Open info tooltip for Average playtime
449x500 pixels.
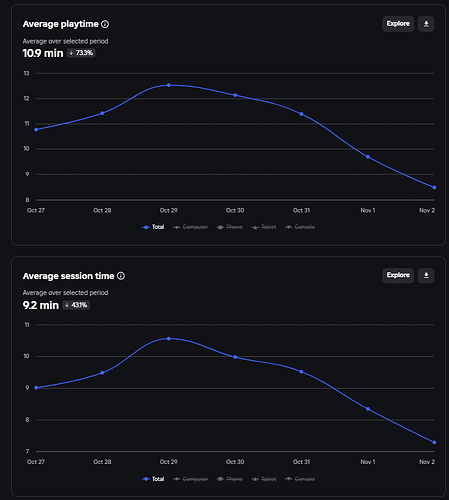tap(105, 24)
